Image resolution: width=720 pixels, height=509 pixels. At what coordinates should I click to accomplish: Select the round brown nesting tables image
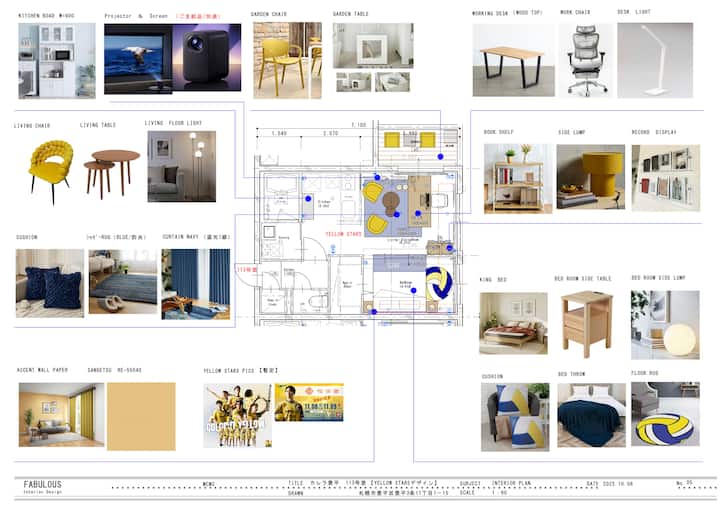point(112,174)
